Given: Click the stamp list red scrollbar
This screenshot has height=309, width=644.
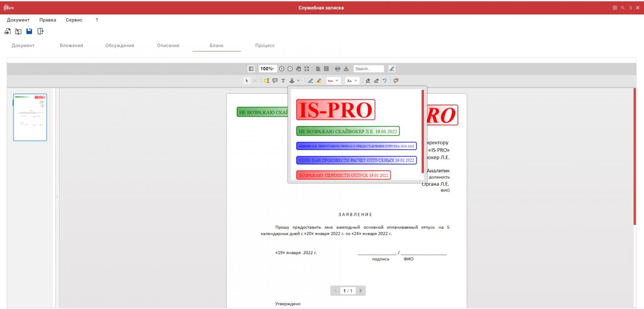Looking at the screenshot, I should [423, 131].
